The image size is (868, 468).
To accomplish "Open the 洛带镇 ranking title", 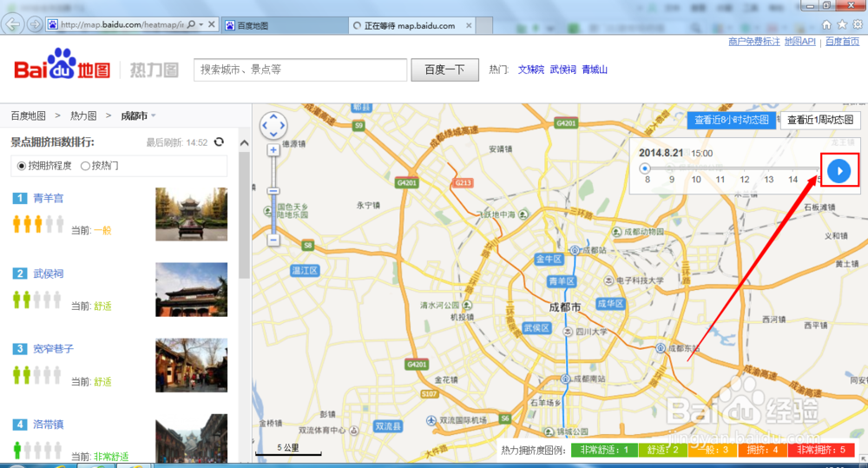I will pyautogui.click(x=48, y=425).
